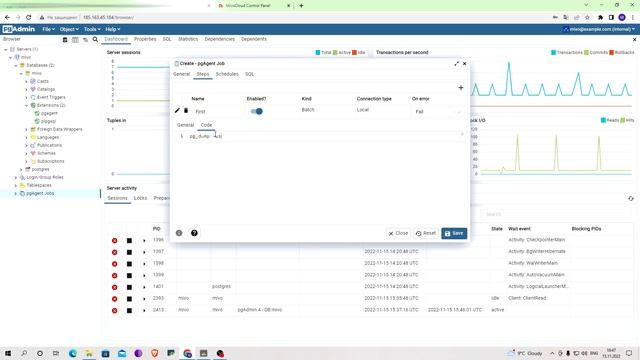Open Windows Start menu
Screen dimensions: 640x360
click(8, 353)
